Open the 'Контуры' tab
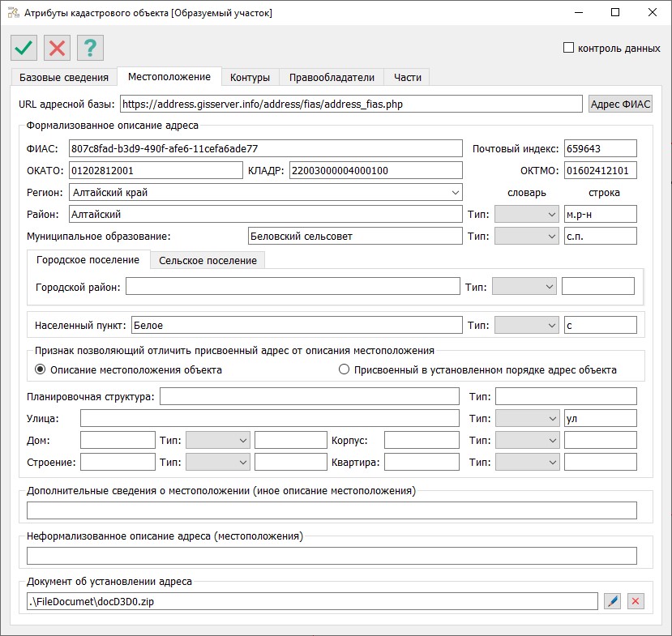 tap(250, 78)
